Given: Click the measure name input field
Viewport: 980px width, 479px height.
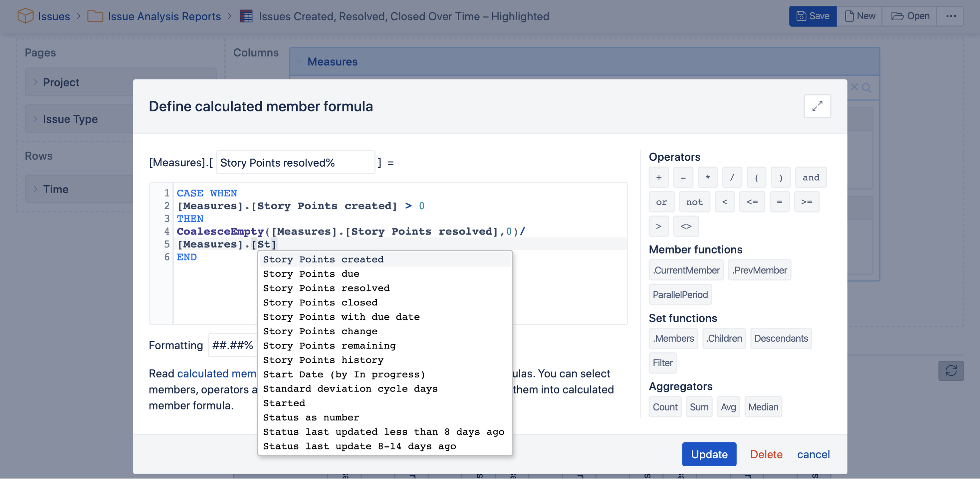Looking at the screenshot, I should pyautogui.click(x=295, y=163).
